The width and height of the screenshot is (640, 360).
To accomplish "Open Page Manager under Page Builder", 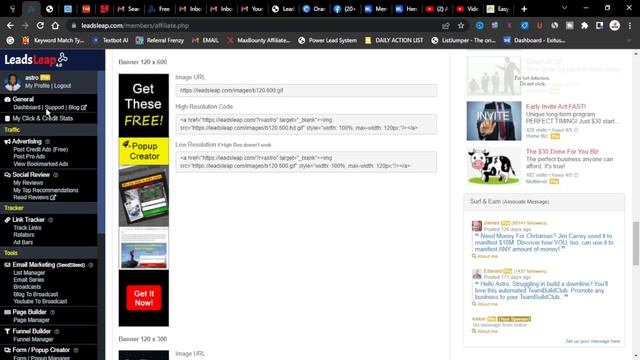I will (x=31, y=320).
